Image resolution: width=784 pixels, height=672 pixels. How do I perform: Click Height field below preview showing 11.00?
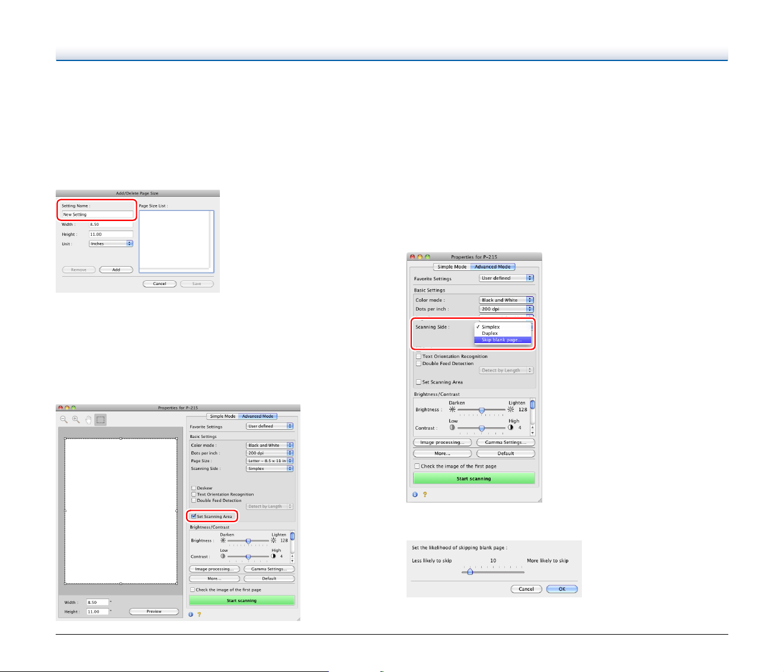click(x=98, y=612)
